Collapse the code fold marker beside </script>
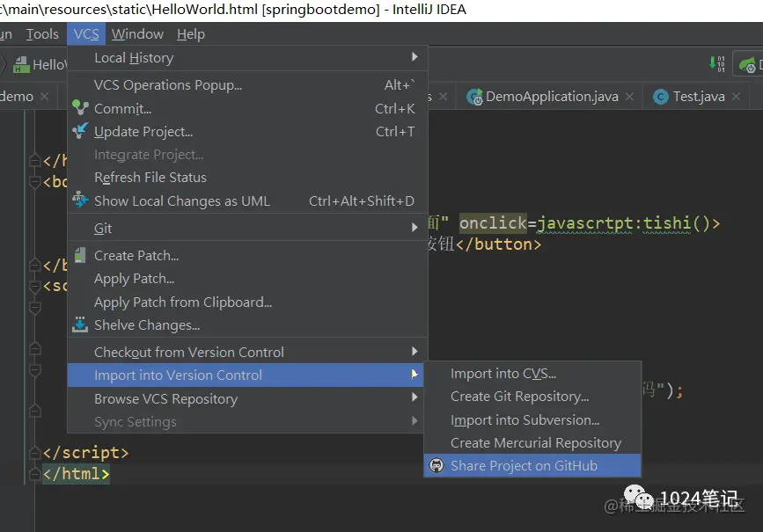Image resolution: width=763 pixels, height=532 pixels. [x=34, y=453]
